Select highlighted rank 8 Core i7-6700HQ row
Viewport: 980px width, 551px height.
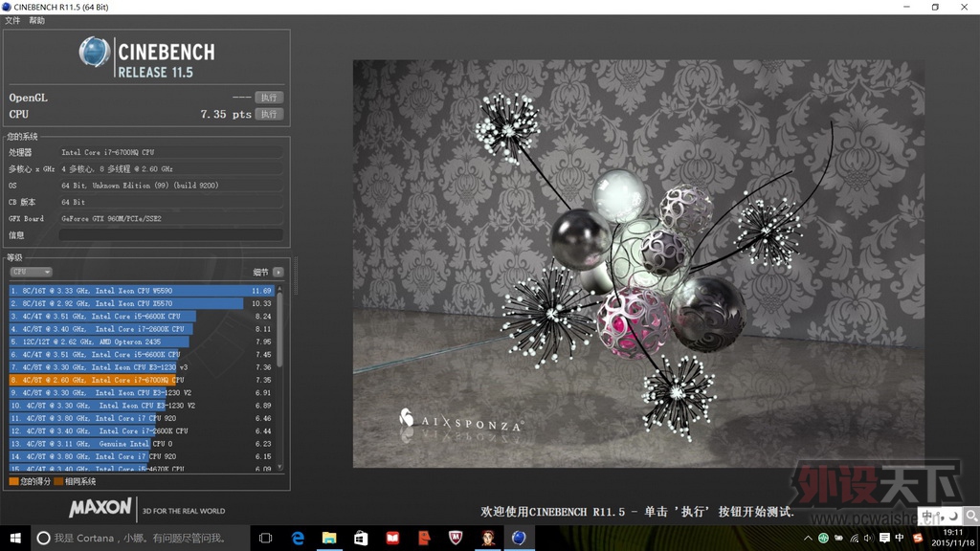coord(142,380)
